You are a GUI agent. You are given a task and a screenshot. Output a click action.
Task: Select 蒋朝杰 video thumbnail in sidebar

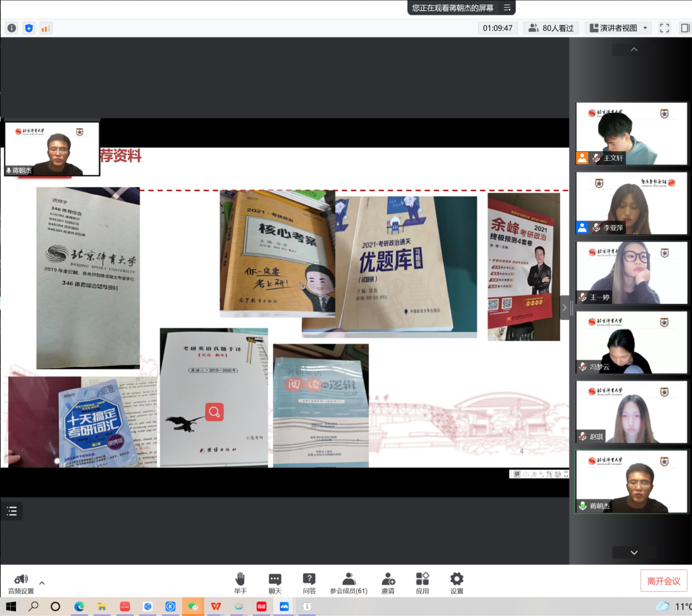(x=632, y=481)
